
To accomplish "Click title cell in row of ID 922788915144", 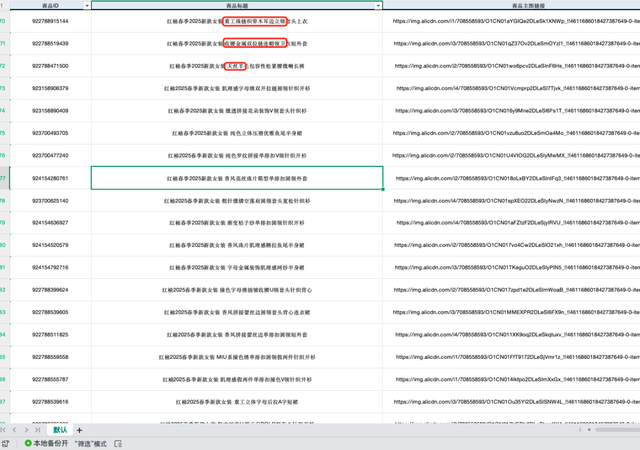I will [237, 21].
